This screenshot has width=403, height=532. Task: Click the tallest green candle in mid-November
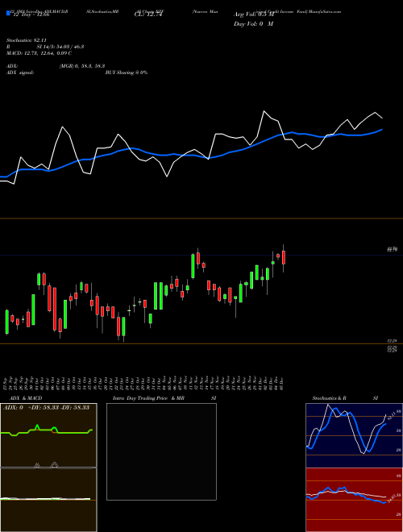[193, 266]
